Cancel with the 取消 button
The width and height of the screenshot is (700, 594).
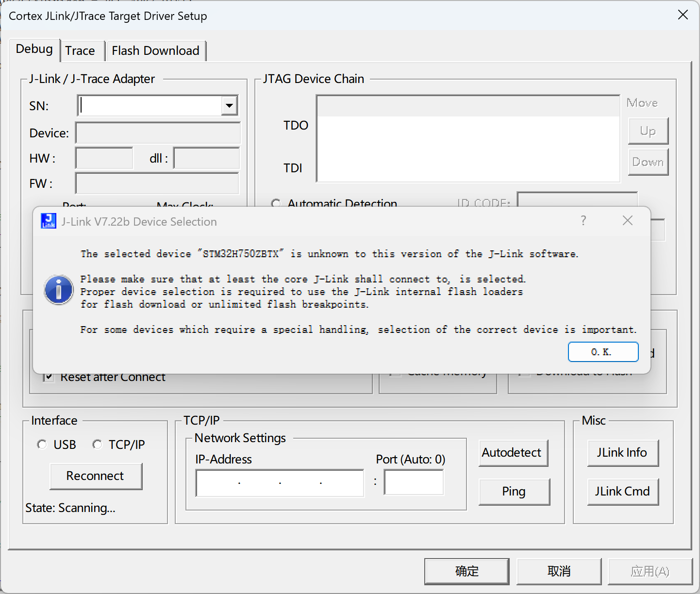pyautogui.click(x=559, y=571)
